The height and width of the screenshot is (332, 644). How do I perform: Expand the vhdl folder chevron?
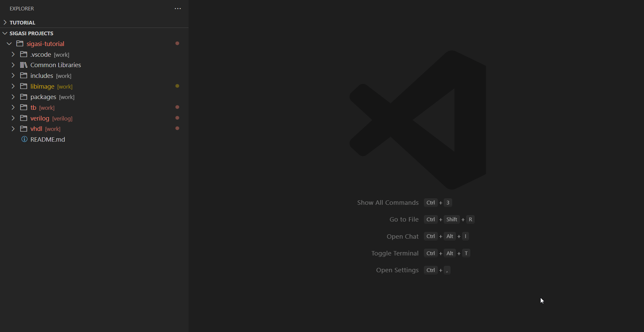click(x=13, y=129)
